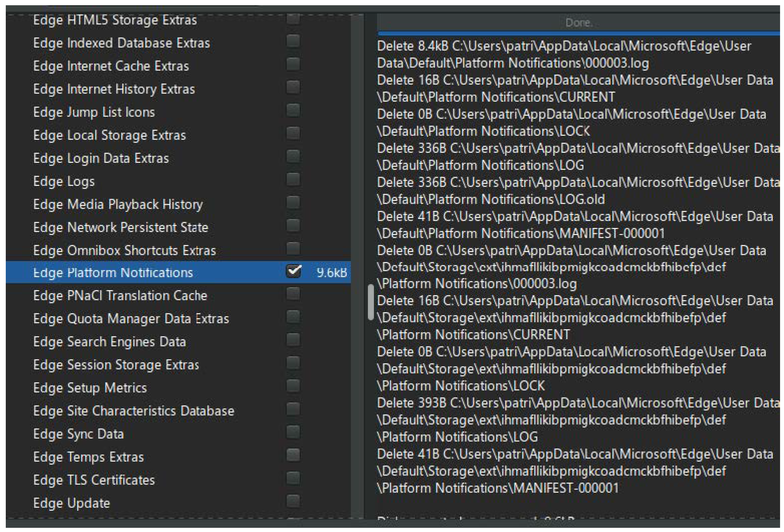Enable Edge Setup Metrics checkbox
Image resolution: width=784 pixels, height=532 pixels.
(x=293, y=386)
